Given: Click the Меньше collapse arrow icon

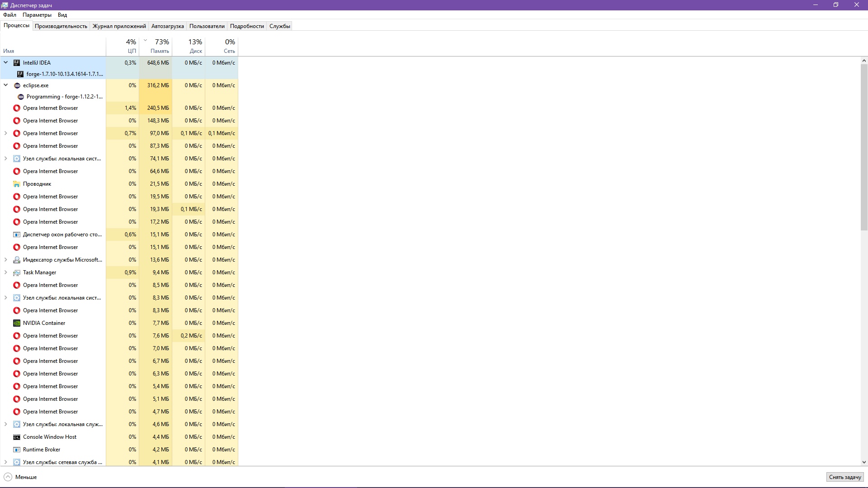Looking at the screenshot, I should pos(8,477).
